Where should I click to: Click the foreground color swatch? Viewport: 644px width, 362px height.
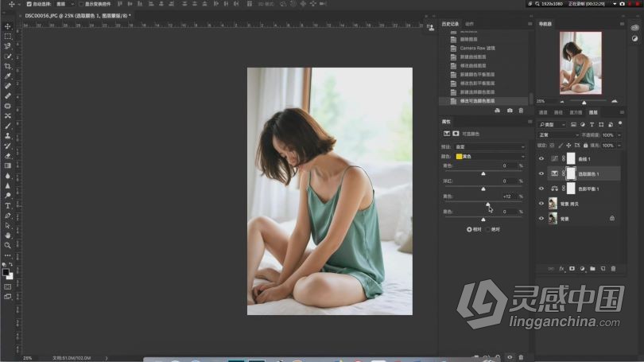tap(6, 271)
